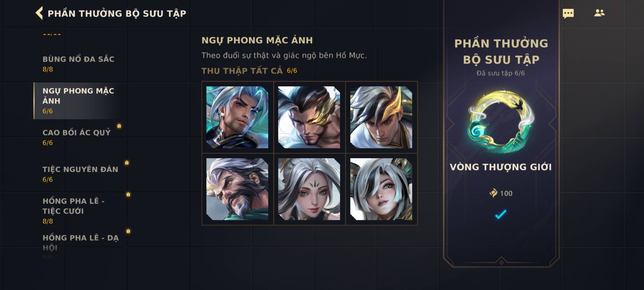The height and width of the screenshot is (290, 644).
Task: View the blue-haired male skin portrait
Action: point(237,117)
